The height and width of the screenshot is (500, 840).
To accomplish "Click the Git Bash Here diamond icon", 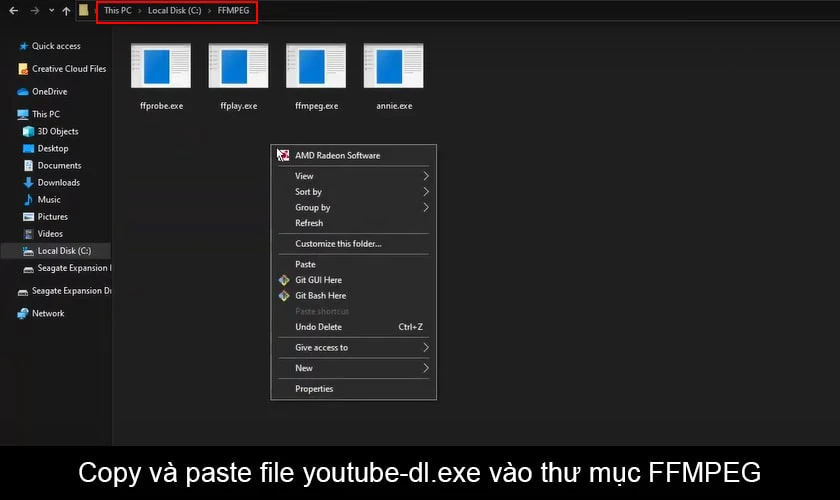I will [284, 296].
